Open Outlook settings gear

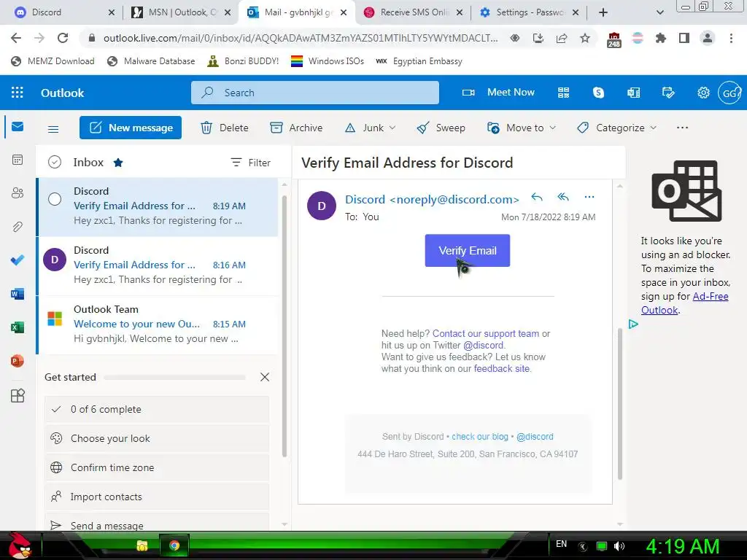click(x=704, y=93)
